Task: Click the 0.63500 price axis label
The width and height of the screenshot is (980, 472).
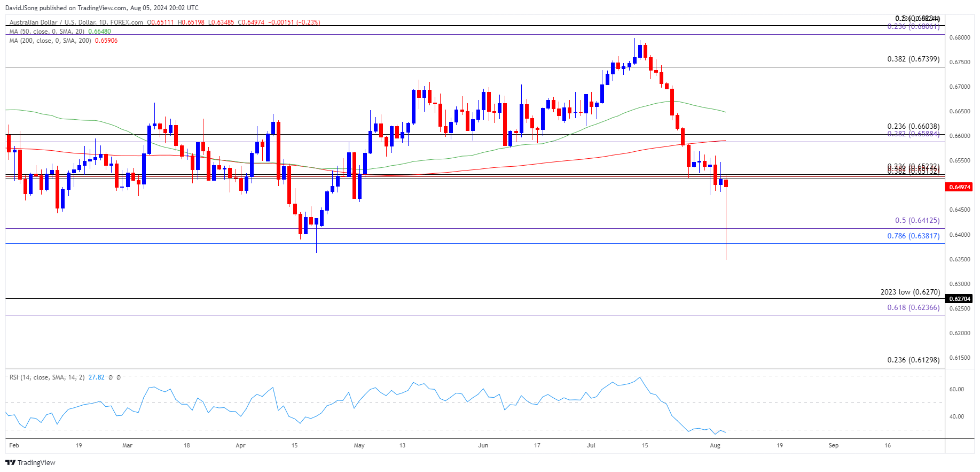Action: (x=960, y=259)
